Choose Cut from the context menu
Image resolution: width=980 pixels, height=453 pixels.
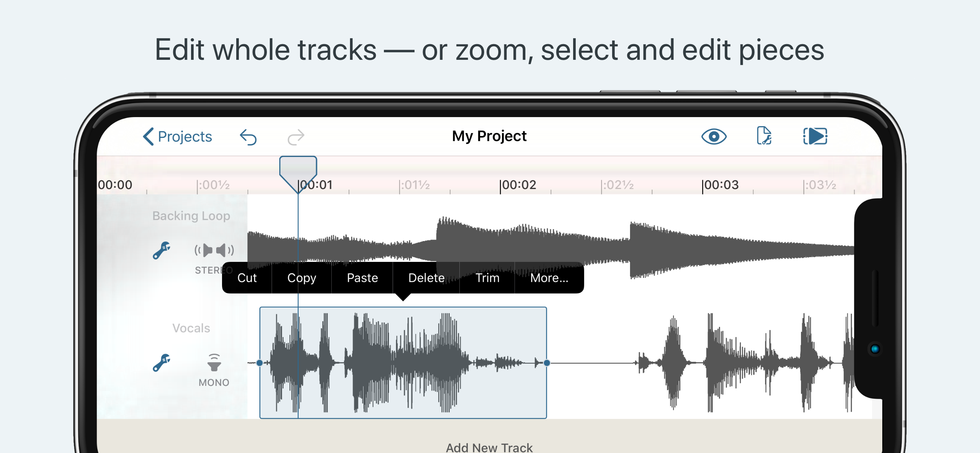point(247,278)
